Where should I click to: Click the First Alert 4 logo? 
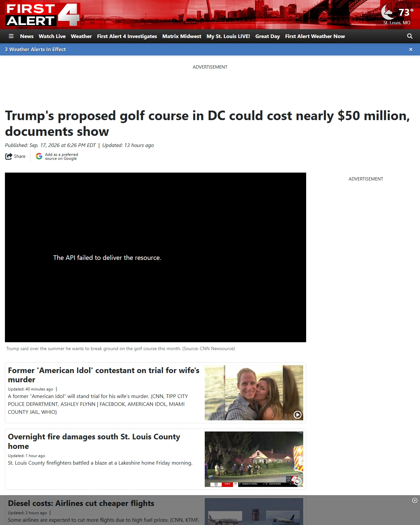point(42,15)
